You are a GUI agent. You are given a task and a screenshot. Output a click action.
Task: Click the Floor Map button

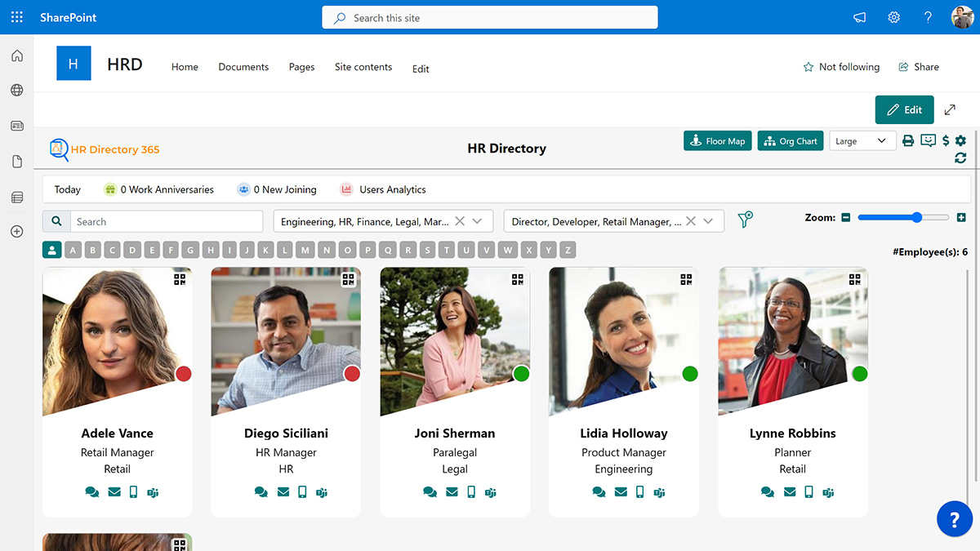717,141
